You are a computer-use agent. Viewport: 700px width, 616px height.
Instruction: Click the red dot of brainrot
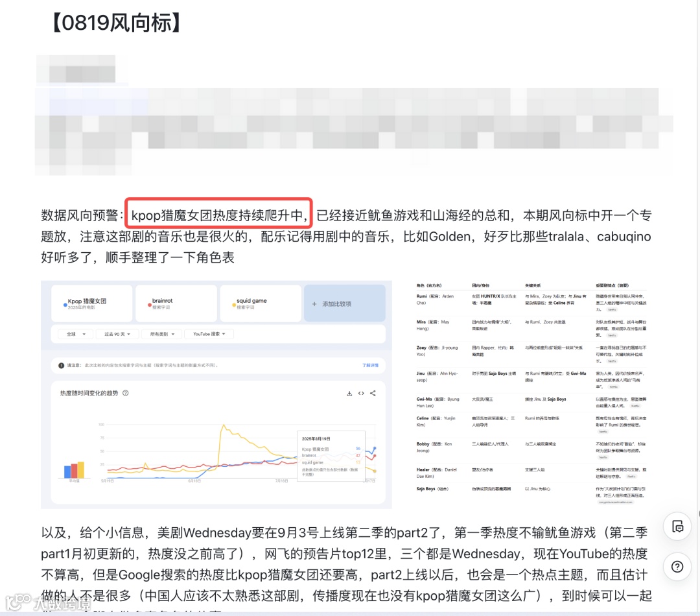pyautogui.click(x=150, y=305)
